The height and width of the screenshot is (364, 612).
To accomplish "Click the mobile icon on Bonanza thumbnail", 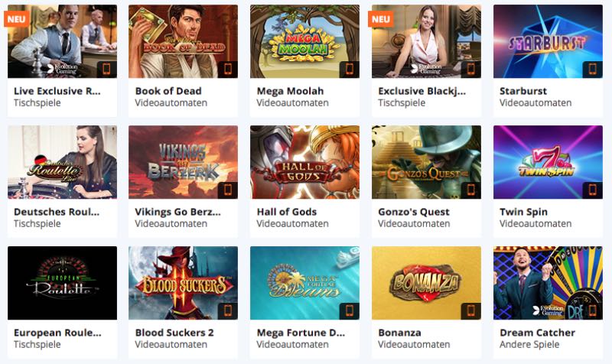I will point(471,311).
